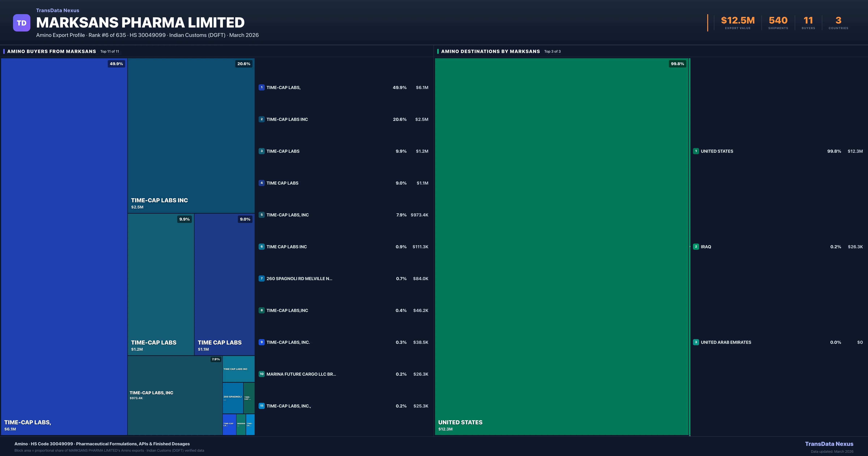Select the 49.9% percentage chip on largest block
The image size is (868, 456).
pos(116,63)
